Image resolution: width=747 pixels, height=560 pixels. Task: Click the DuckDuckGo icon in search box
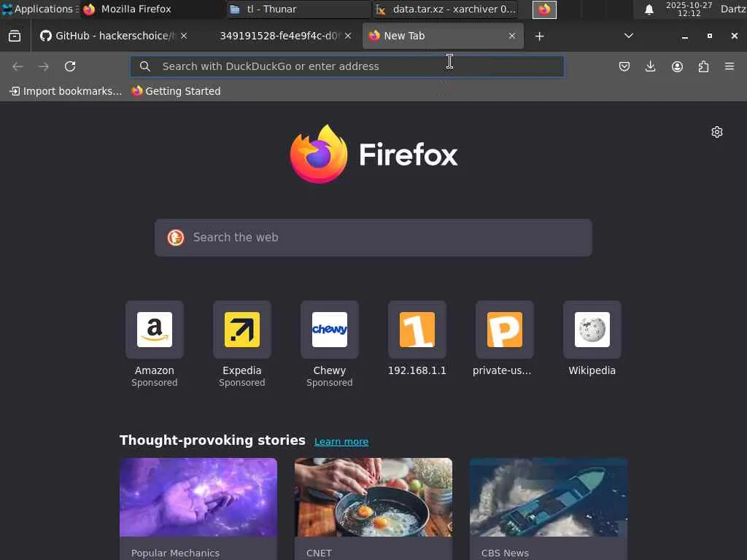click(175, 237)
